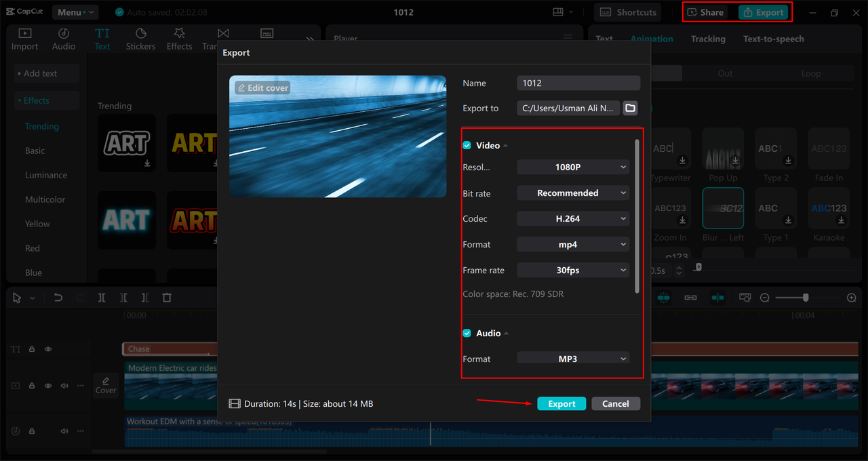The image size is (868, 461).
Task: Toggle the preview axis icon
Action: (717, 298)
